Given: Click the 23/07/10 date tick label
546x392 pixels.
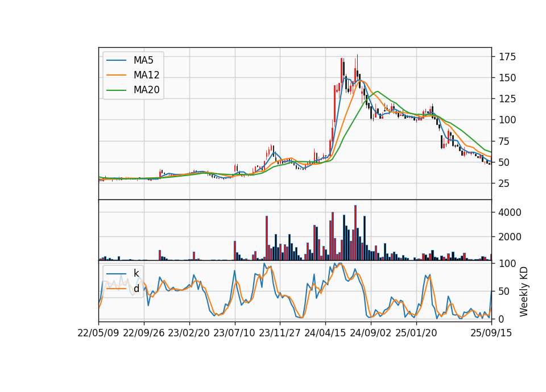Looking at the screenshot, I should (x=234, y=333).
